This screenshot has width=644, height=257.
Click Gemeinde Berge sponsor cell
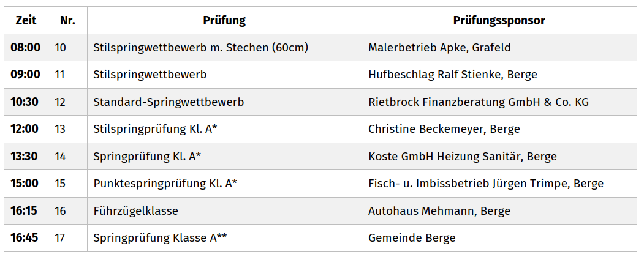(412, 238)
